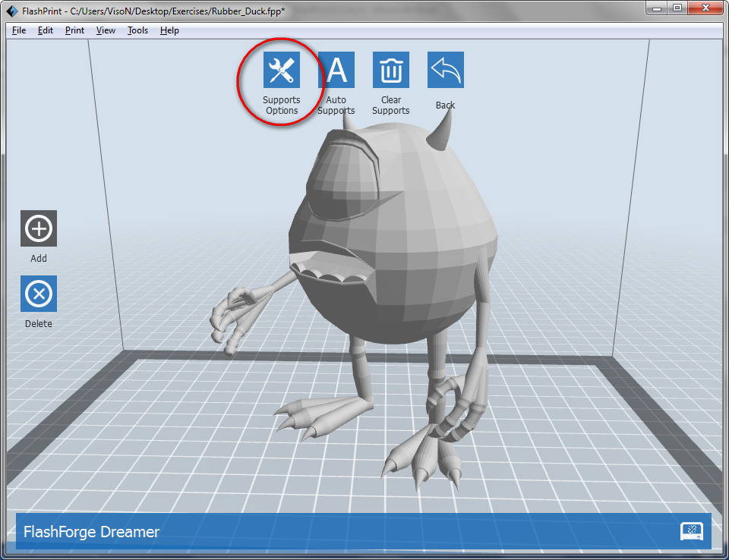729x560 pixels.
Task: Open the File menu
Action: (x=18, y=30)
